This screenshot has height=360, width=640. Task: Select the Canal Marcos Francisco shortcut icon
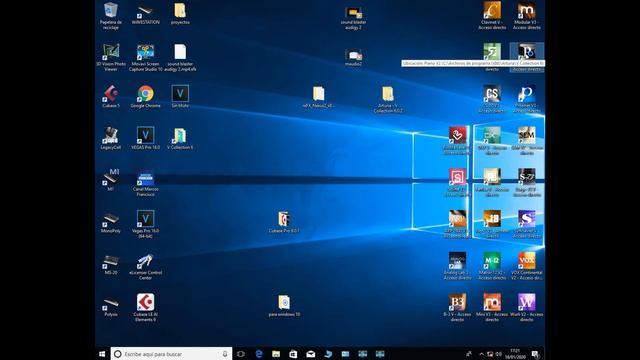click(x=145, y=183)
